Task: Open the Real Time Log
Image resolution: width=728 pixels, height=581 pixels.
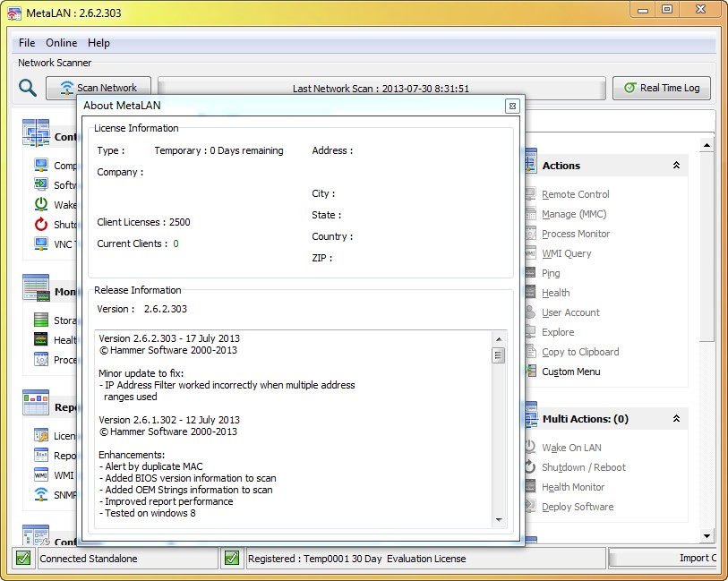Action: tap(661, 88)
